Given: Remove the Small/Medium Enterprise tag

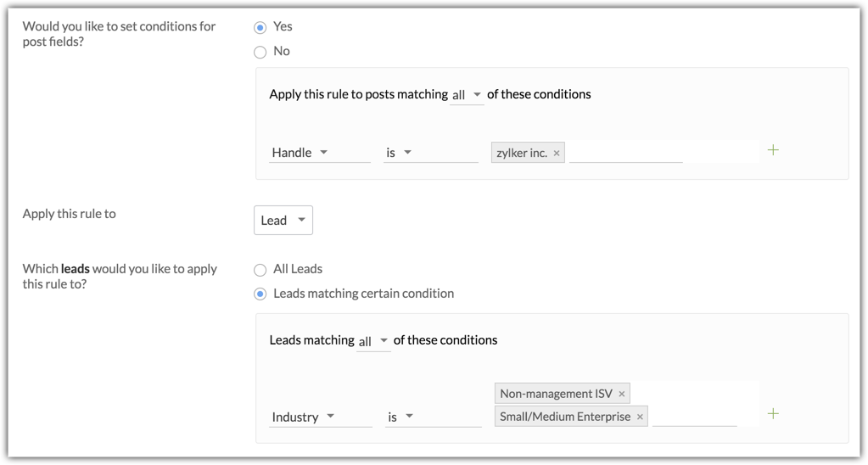Looking at the screenshot, I should (x=640, y=417).
